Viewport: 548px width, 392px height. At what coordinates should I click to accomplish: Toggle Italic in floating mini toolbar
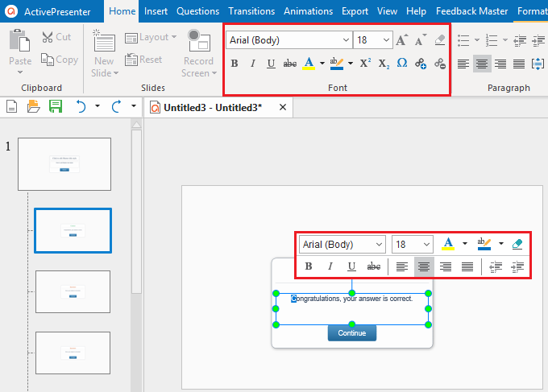(x=330, y=266)
